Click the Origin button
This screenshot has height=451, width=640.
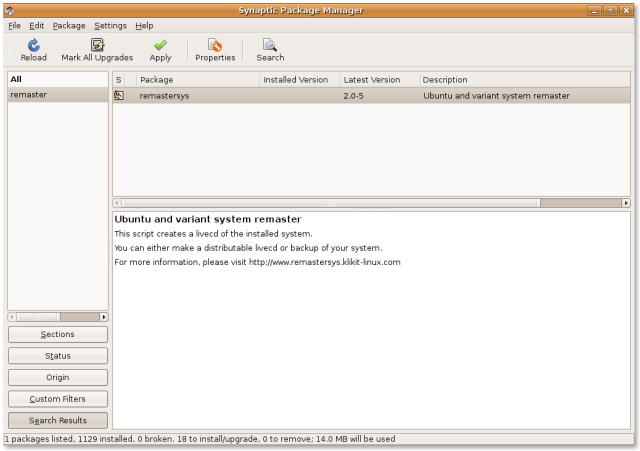58,377
